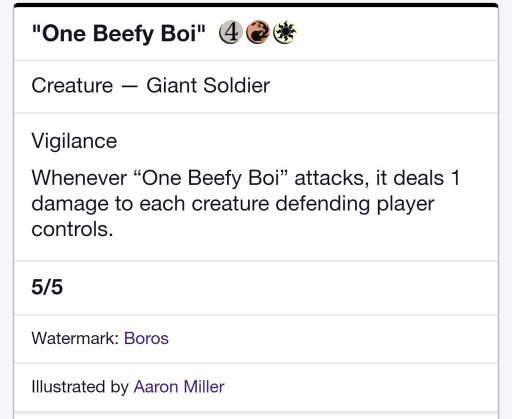Open the Aaron Miller artist link
Image resolution: width=512 pixels, height=419 pixels.
(179, 387)
